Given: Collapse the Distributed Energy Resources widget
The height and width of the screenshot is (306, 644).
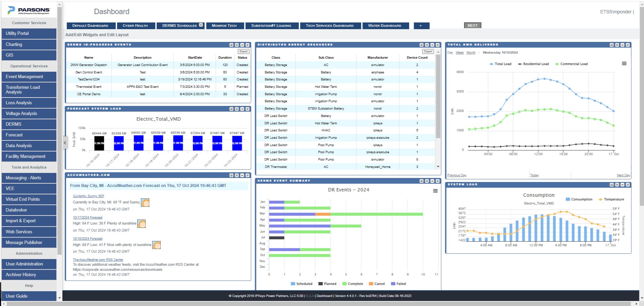Looking at the screenshot, I should coord(432,45).
